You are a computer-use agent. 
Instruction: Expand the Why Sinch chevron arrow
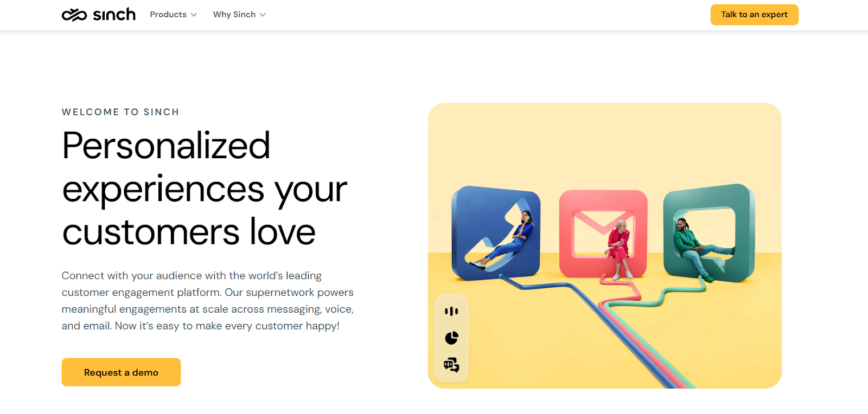[x=263, y=15]
